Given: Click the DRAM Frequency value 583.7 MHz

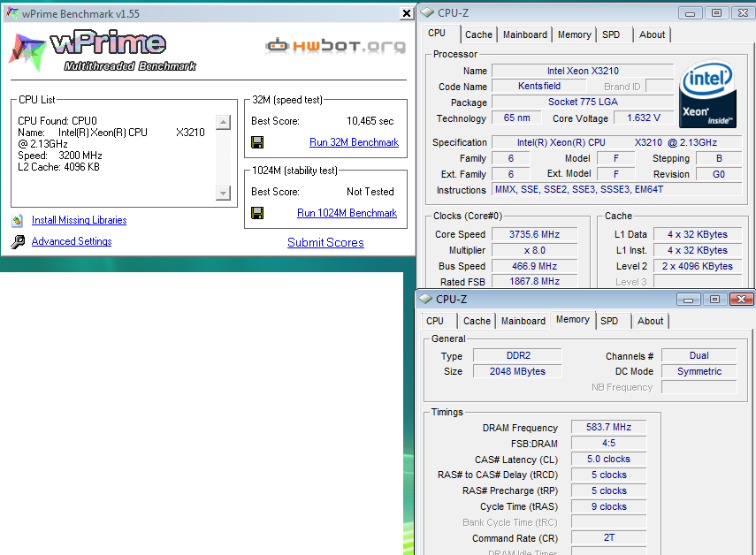Looking at the screenshot, I should tap(609, 428).
